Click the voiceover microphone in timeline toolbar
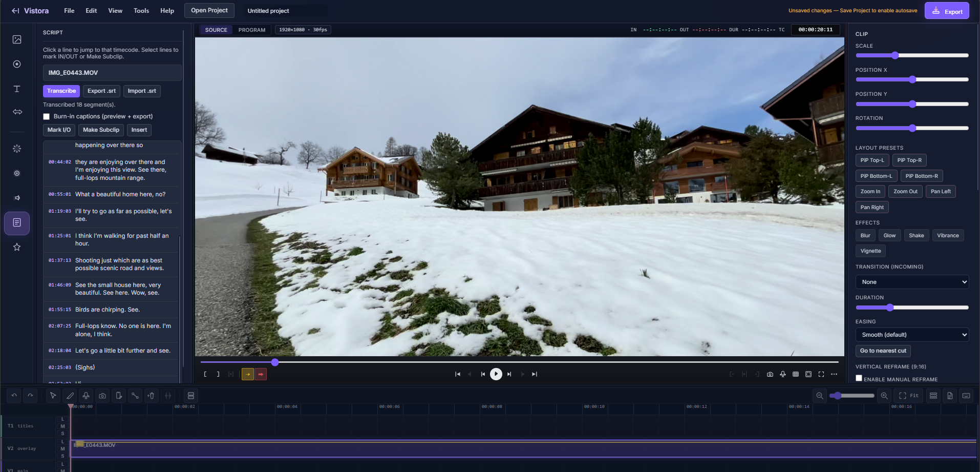This screenshot has width=980, height=472. [86, 396]
